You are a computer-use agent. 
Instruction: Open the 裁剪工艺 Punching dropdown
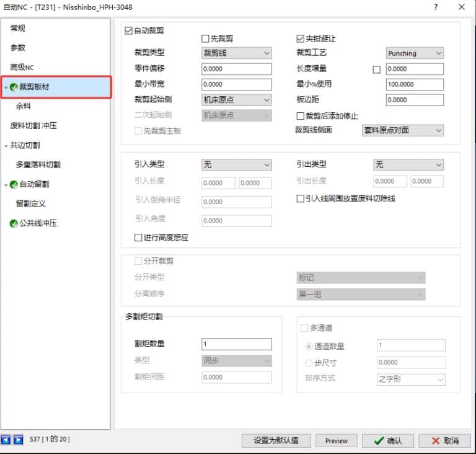coord(415,53)
